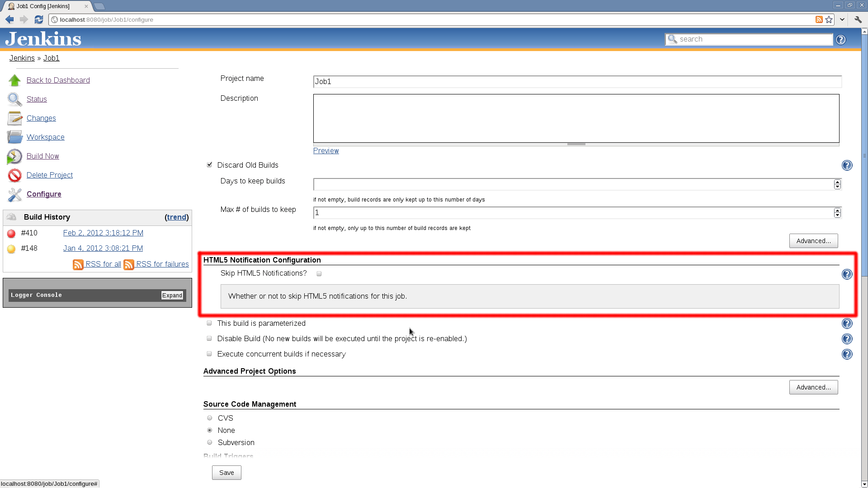This screenshot has height=488, width=868.
Task: Click the Save button
Action: click(x=226, y=472)
